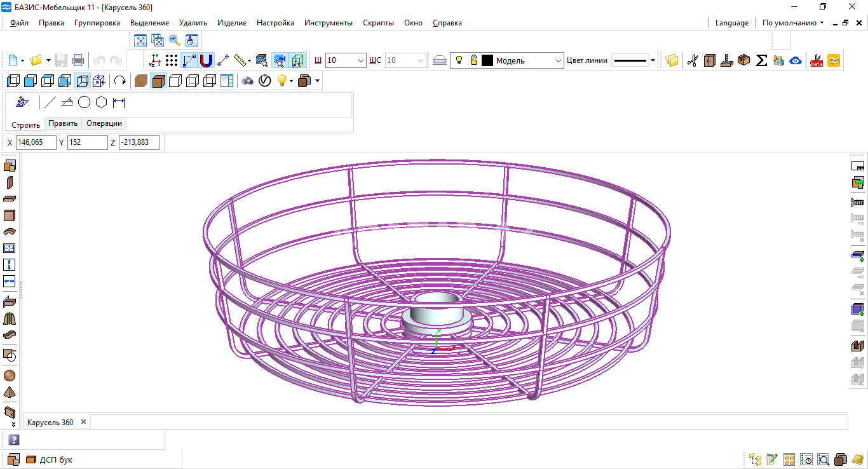The image size is (868, 469).
Task: Click the Y coordinate field
Action: [x=88, y=142]
